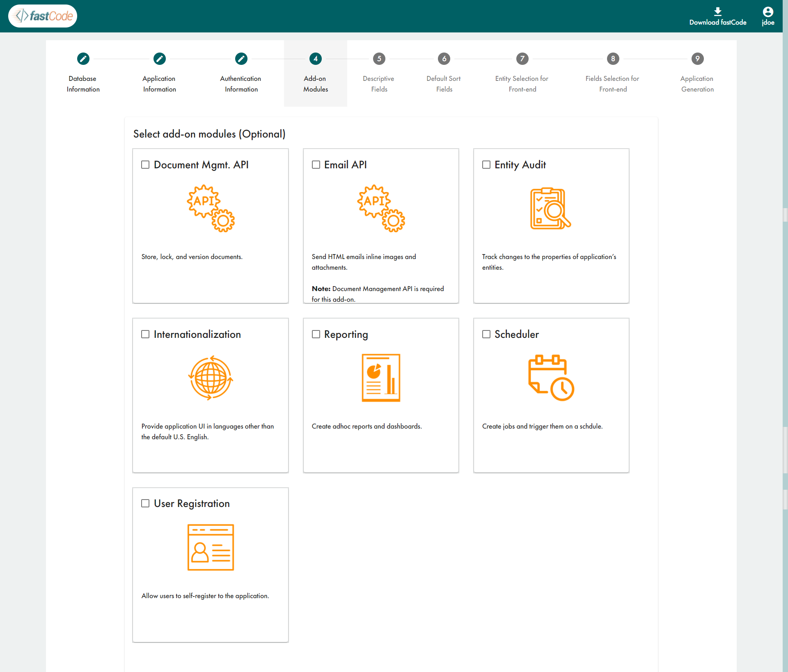Click the step 7 circle icon
Screen dimensions: 788x672
[x=522, y=59]
